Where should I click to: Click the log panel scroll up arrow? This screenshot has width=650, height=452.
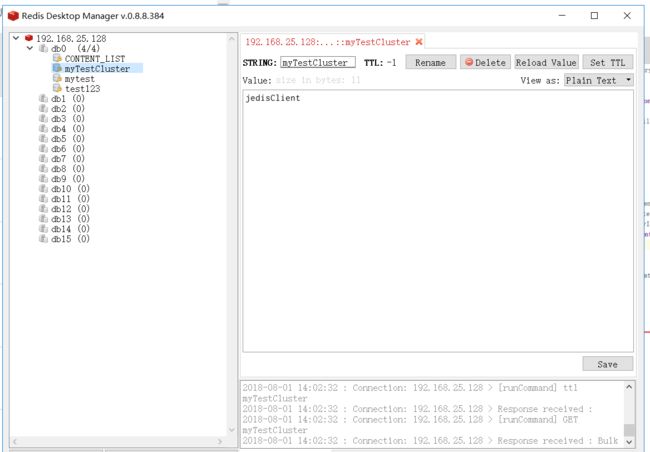pyautogui.click(x=629, y=386)
